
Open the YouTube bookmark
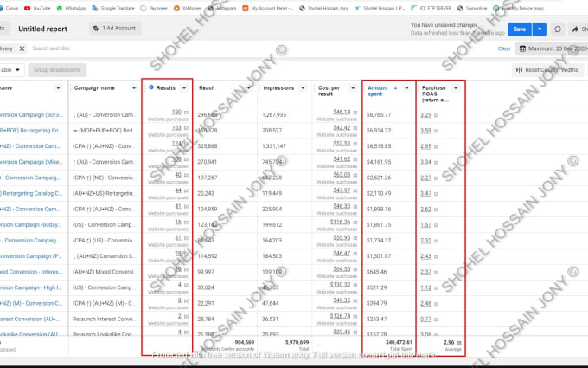pyautogui.click(x=37, y=8)
